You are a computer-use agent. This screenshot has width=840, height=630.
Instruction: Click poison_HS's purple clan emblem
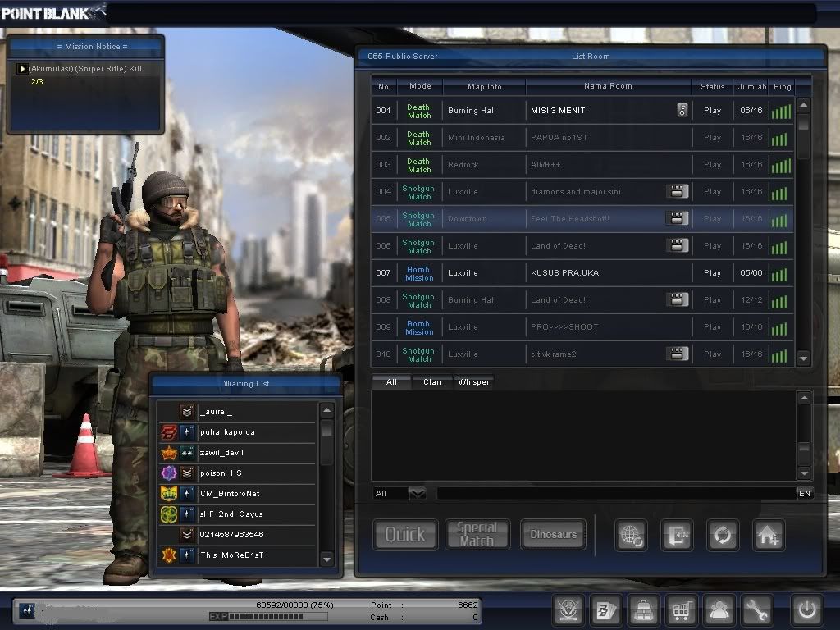pyautogui.click(x=169, y=473)
